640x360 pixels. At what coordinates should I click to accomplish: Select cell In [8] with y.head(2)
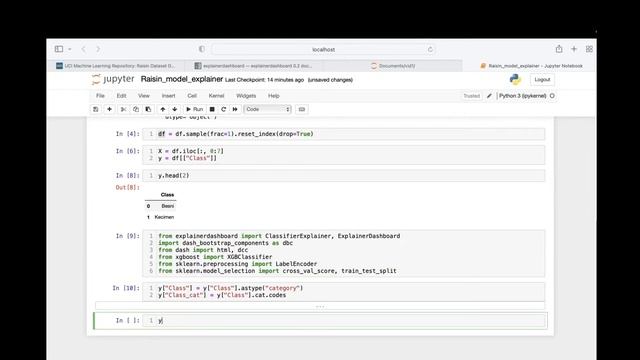click(344, 176)
